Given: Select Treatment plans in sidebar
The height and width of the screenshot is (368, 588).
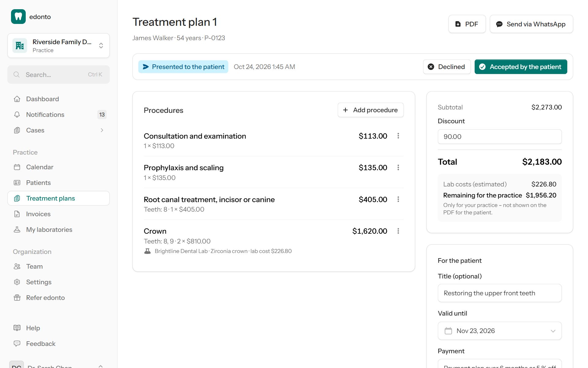Looking at the screenshot, I should (x=58, y=198).
